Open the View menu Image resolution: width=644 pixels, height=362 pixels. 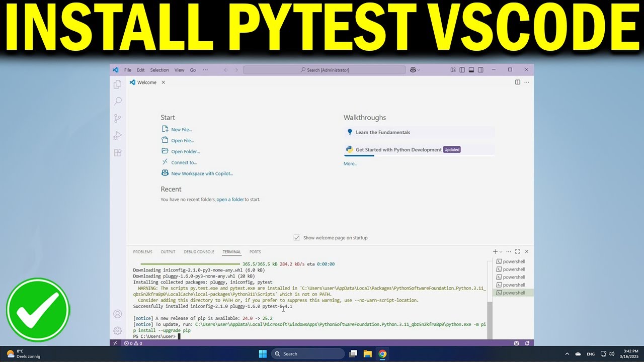179,70
